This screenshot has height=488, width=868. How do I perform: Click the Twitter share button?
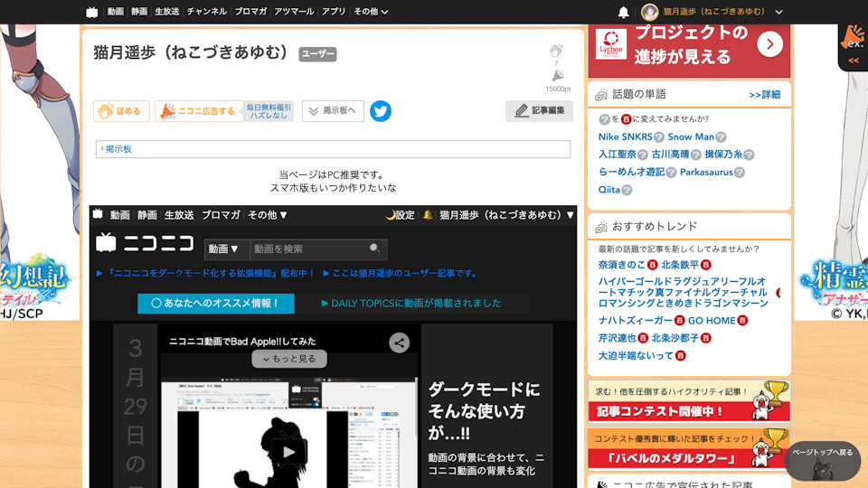[381, 111]
